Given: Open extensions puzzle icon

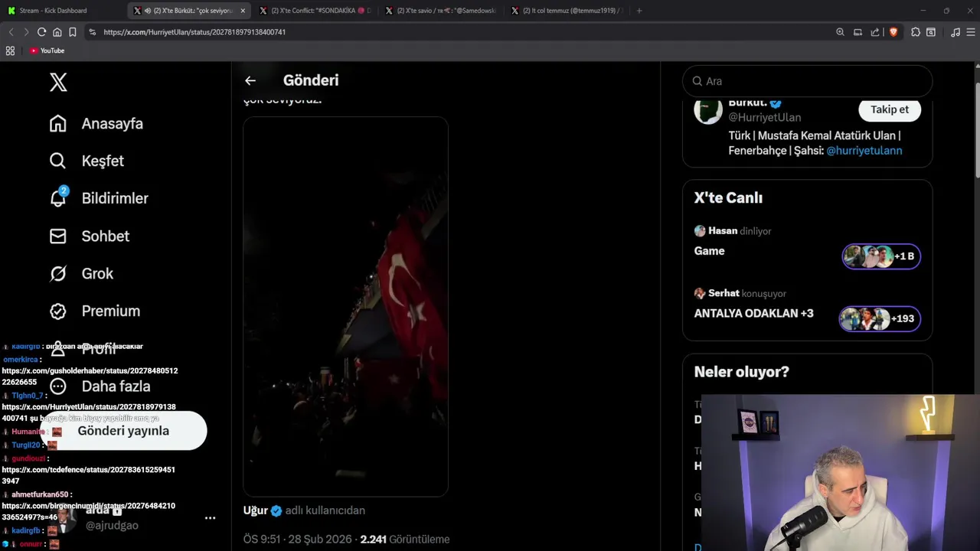Looking at the screenshot, I should pos(916,32).
